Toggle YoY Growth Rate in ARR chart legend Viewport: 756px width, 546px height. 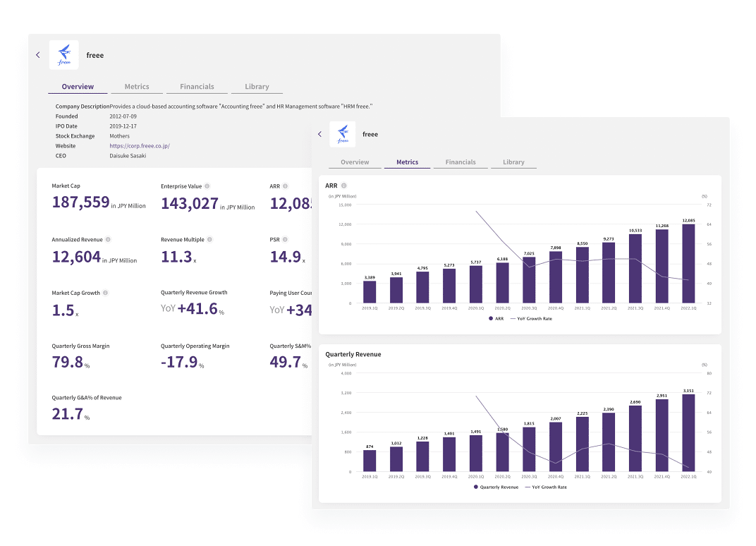tap(531, 319)
